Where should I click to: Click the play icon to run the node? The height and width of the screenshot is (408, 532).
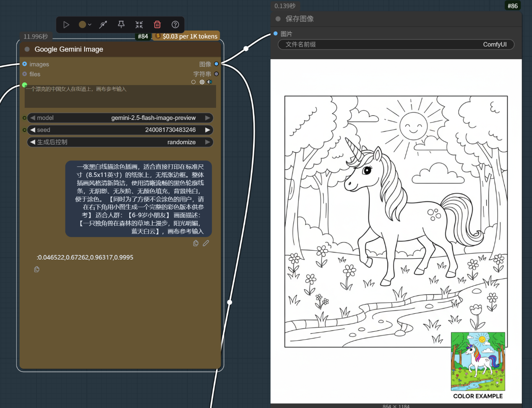(x=66, y=25)
